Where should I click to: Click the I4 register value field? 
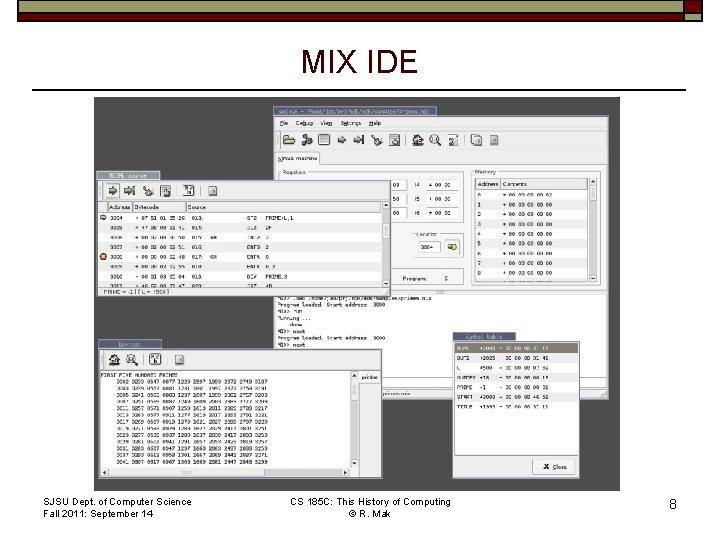(441, 185)
